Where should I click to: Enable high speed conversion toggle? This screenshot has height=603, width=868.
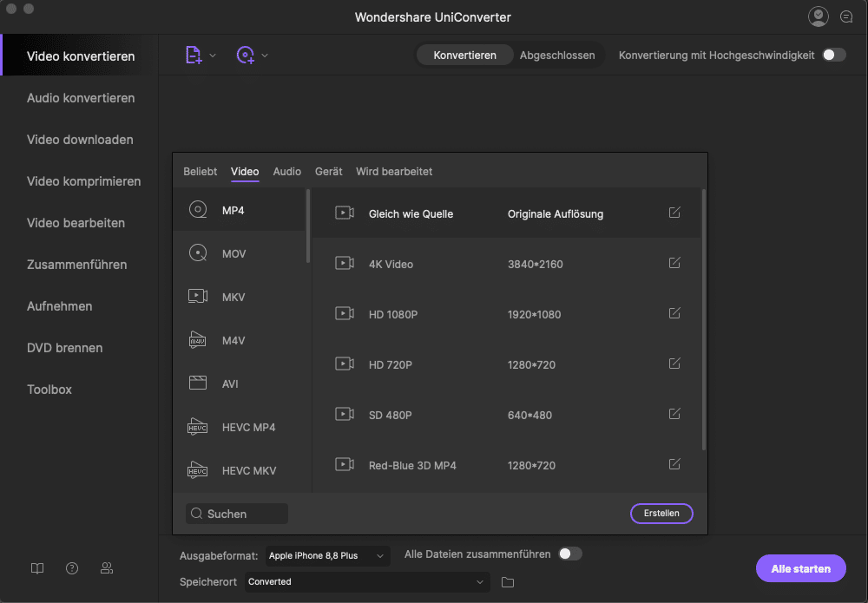pos(833,55)
